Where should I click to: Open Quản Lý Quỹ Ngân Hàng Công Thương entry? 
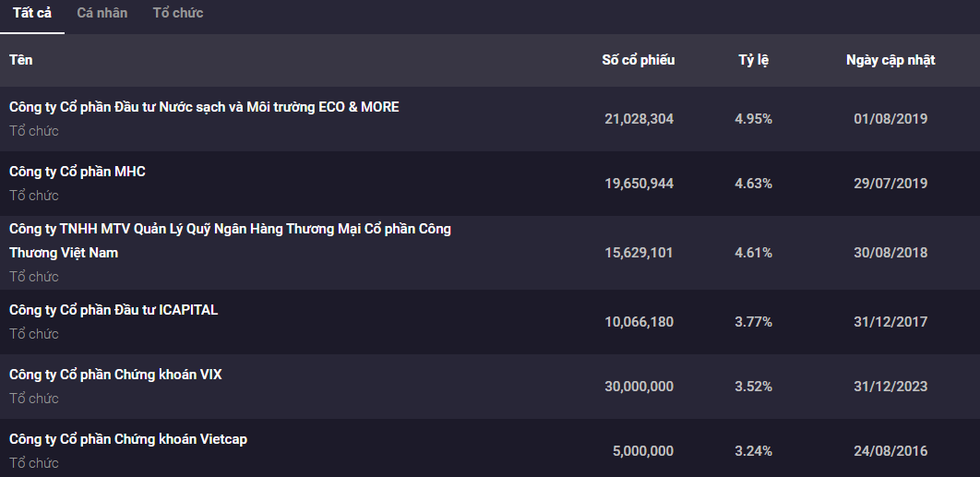click(x=230, y=229)
